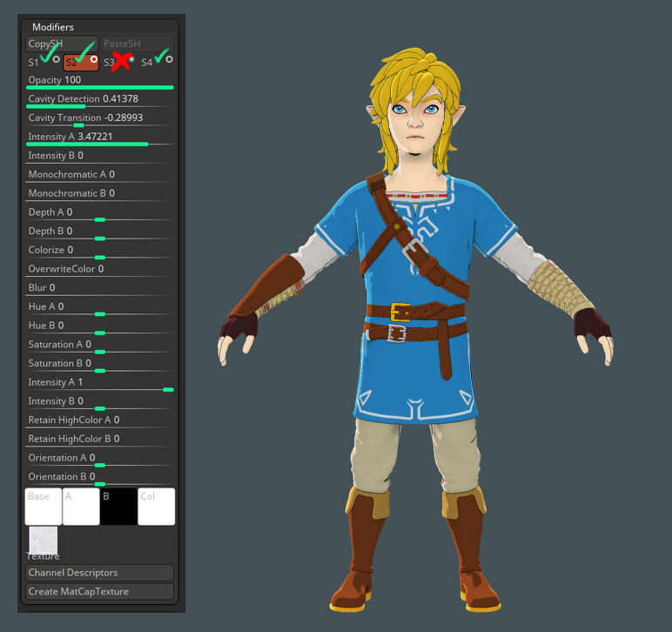The width and height of the screenshot is (672, 632).
Task: Click the CopySH button
Action: [x=62, y=44]
